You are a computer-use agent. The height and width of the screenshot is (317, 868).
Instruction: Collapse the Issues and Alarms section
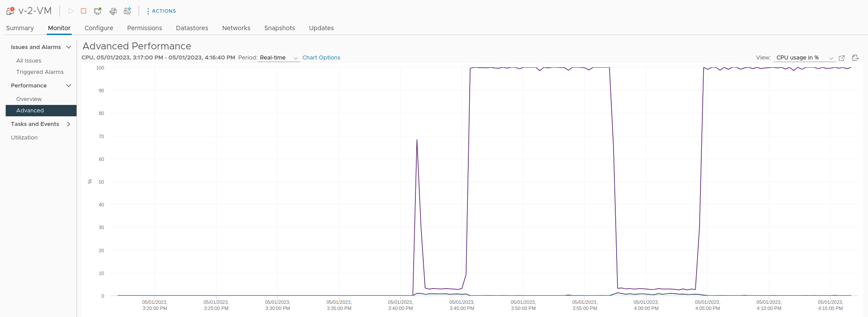(x=69, y=47)
